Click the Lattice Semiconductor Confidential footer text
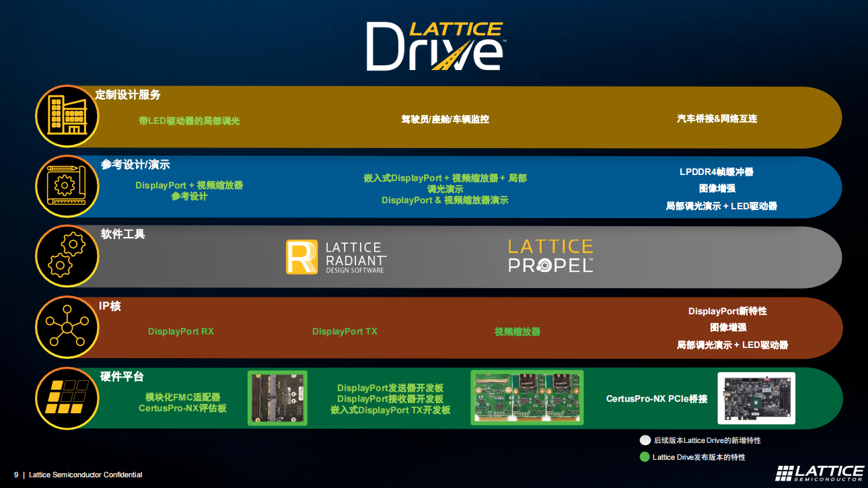Screen dimensions: 868x488 (85, 475)
